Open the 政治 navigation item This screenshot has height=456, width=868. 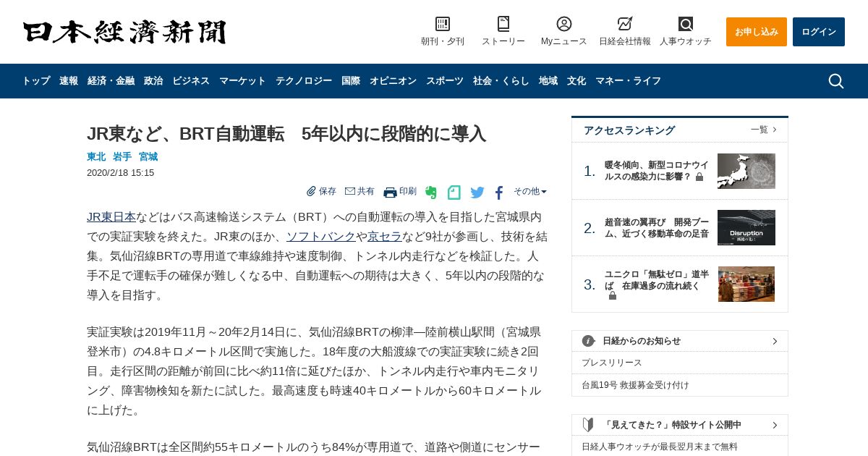tap(153, 81)
